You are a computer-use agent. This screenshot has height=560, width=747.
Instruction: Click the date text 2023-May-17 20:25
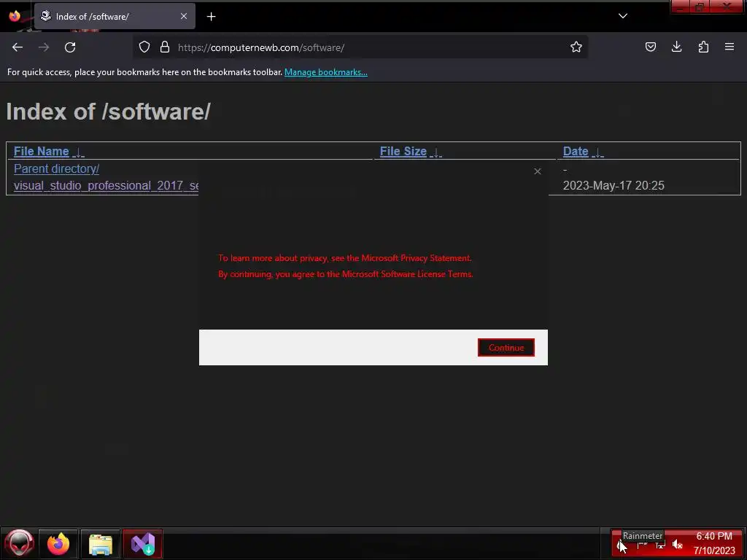coord(614,186)
